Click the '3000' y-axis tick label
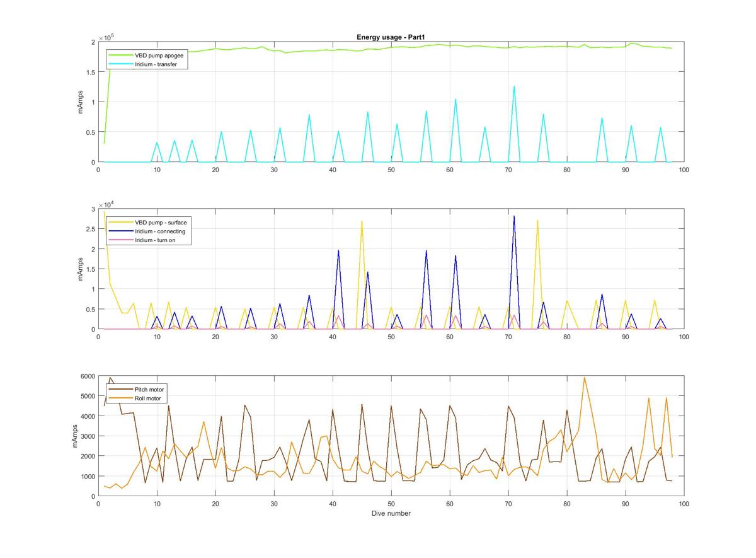Screen dimensions: 756x558 click(x=87, y=436)
